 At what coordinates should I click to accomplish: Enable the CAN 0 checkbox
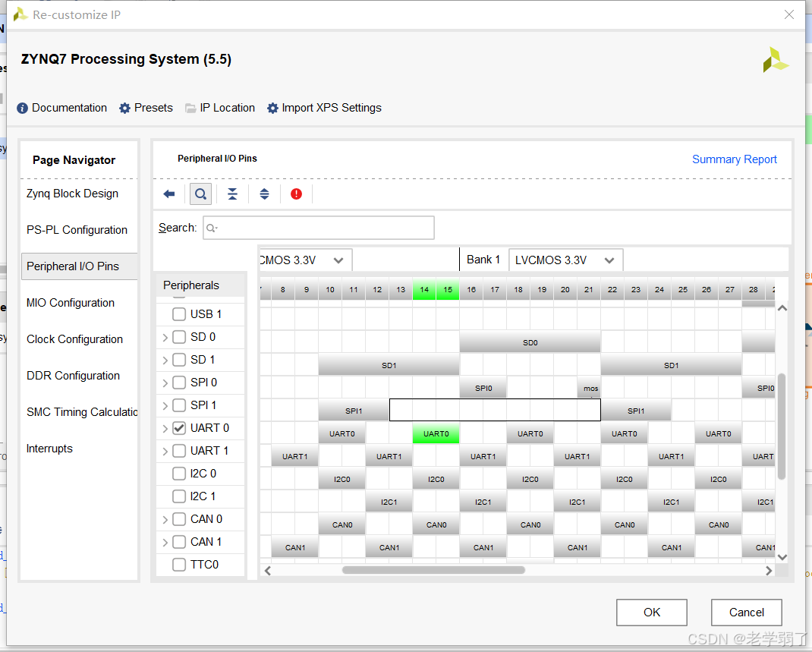(179, 519)
